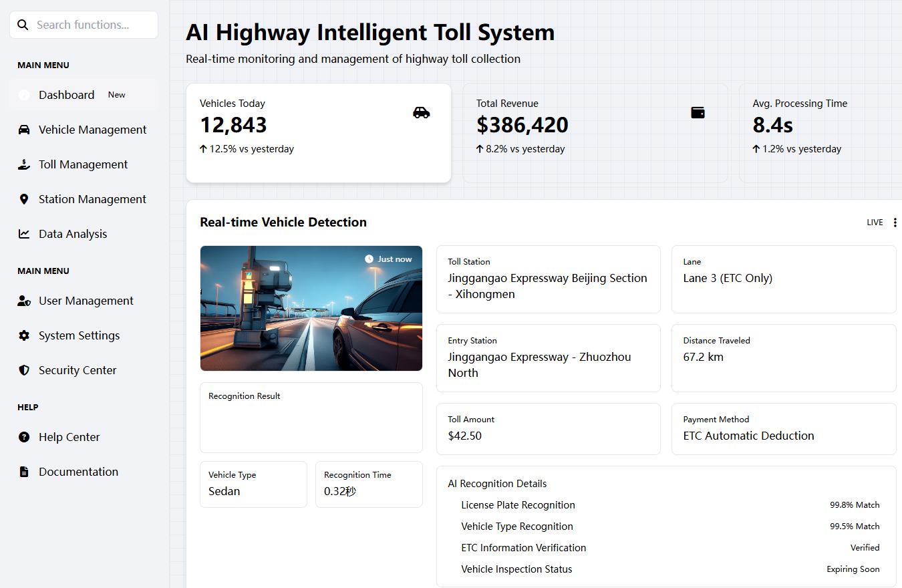Click the gear icon for System Settings

click(24, 335)
